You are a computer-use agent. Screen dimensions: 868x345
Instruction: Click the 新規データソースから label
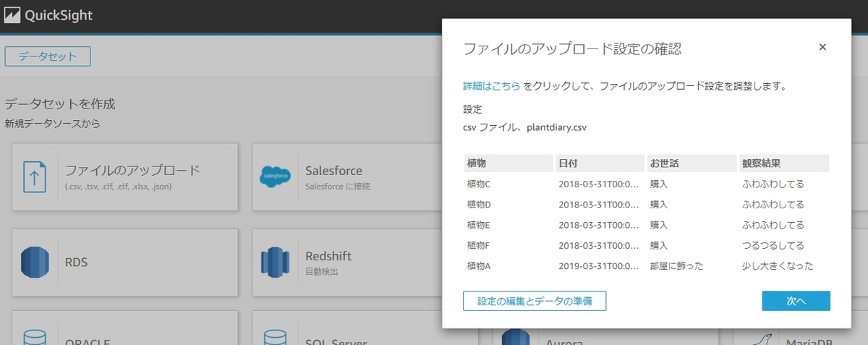pos(52,124)
